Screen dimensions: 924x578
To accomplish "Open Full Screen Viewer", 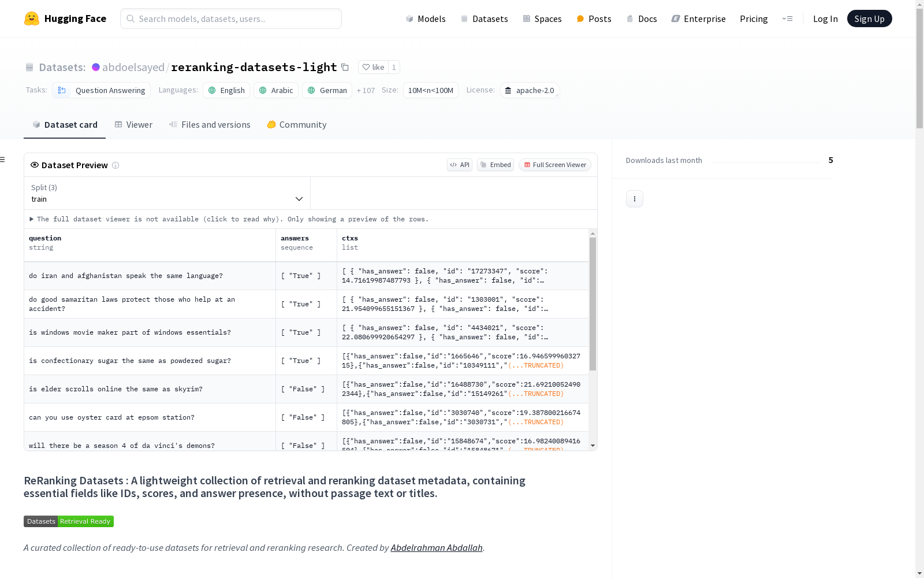I will click(x=555, y=165).
